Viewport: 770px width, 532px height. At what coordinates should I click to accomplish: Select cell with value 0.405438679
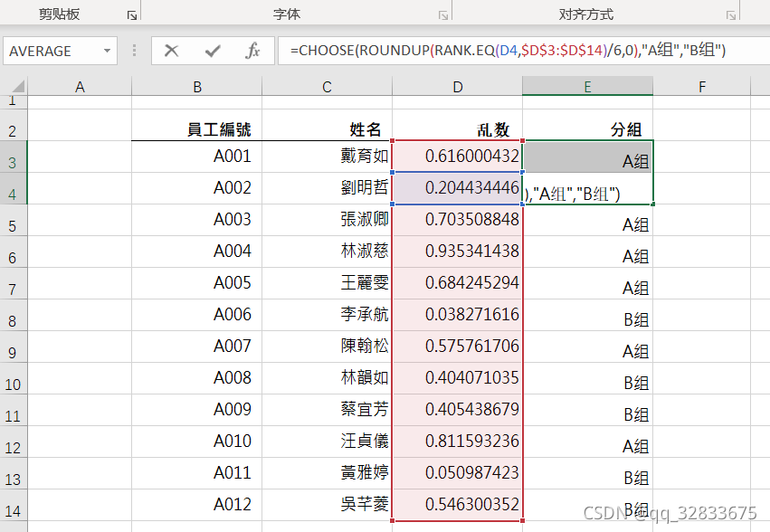457,410
